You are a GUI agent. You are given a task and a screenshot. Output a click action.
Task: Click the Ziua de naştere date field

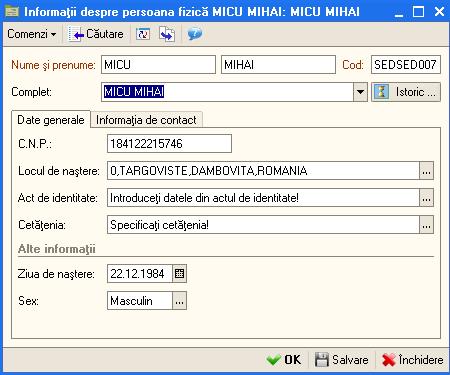point(140,274)
